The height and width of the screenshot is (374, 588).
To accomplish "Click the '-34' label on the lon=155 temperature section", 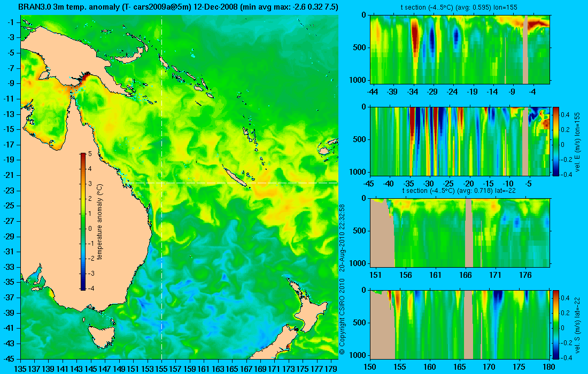I will coord(413,92).
